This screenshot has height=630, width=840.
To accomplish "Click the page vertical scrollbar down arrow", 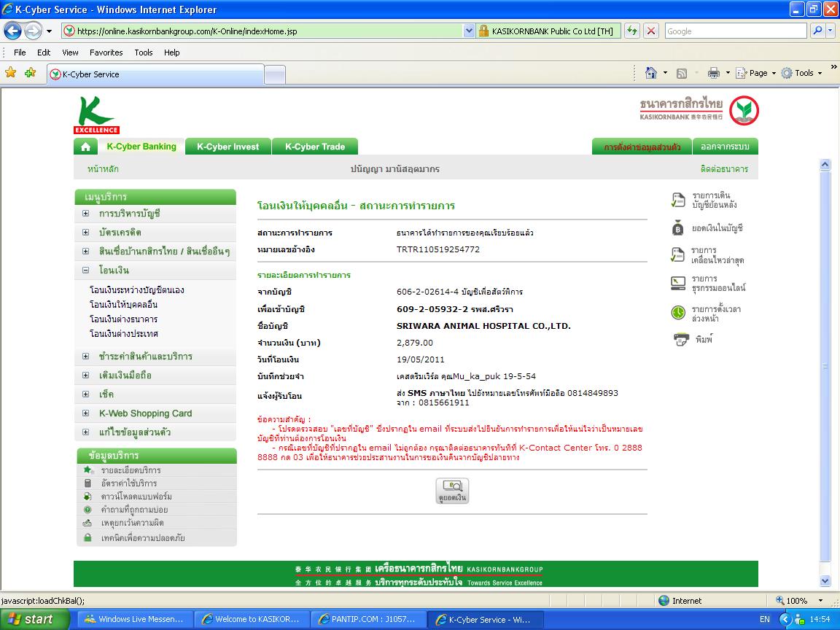I will click(x=825, y=580).
